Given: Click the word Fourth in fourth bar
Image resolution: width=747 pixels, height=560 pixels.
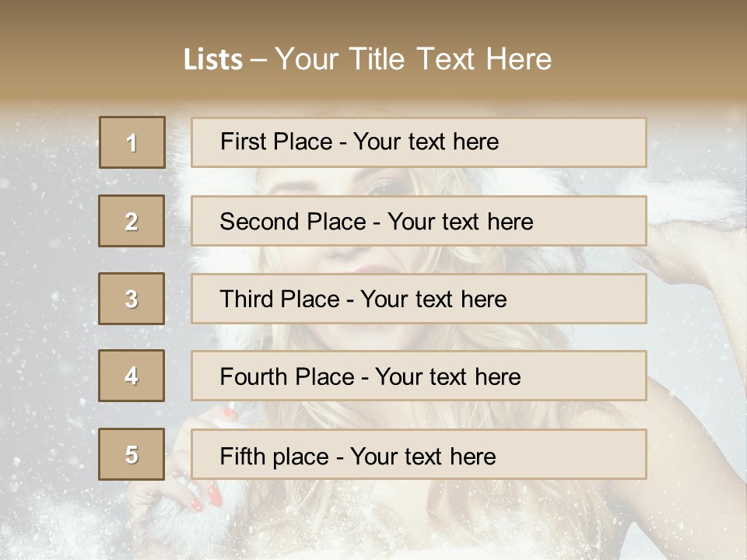Looking at the screenshot, I should coord(253,376).
